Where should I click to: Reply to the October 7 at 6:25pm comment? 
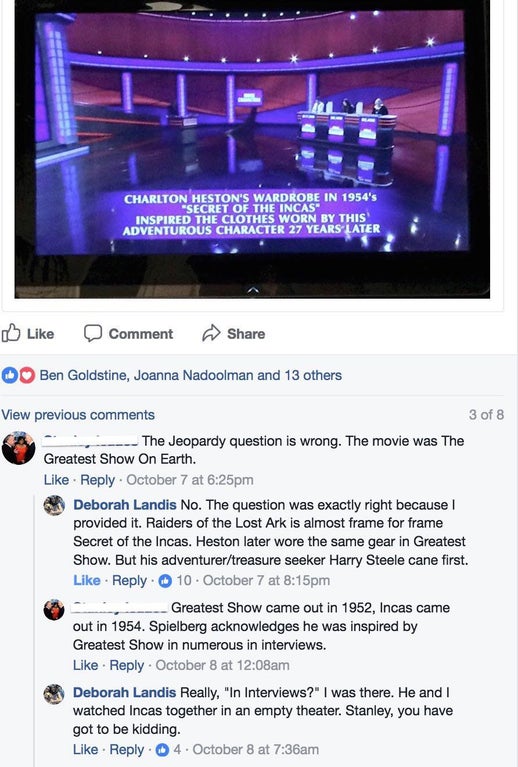click(97, 480)
